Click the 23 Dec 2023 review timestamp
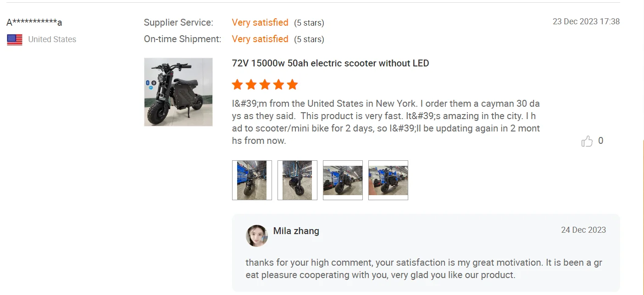Screen dimensions: 644x295 [x=586, y=22]
